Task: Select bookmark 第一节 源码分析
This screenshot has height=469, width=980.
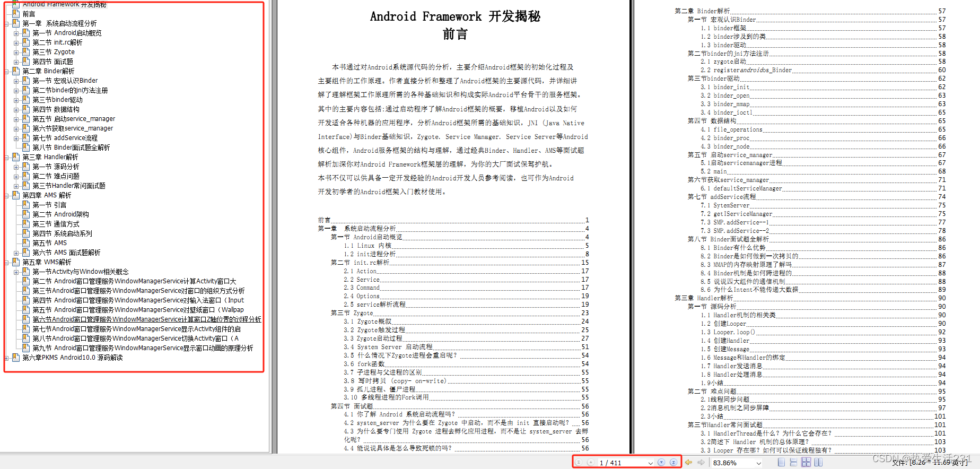Action: (x=56, y=167)
